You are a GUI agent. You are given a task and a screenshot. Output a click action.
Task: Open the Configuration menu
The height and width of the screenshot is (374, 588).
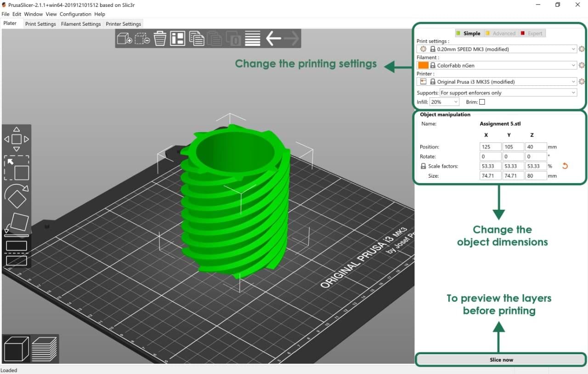[x=75, y=14]
